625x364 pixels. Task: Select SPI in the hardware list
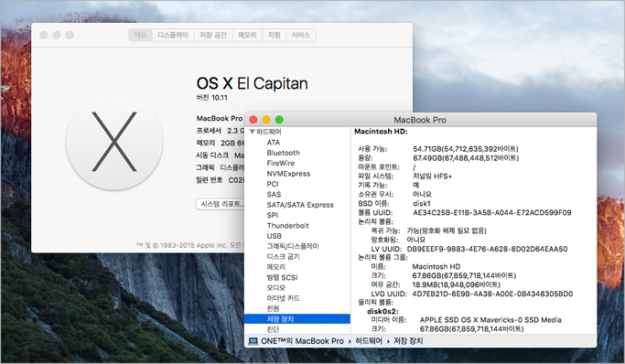[x=273, y=215]
